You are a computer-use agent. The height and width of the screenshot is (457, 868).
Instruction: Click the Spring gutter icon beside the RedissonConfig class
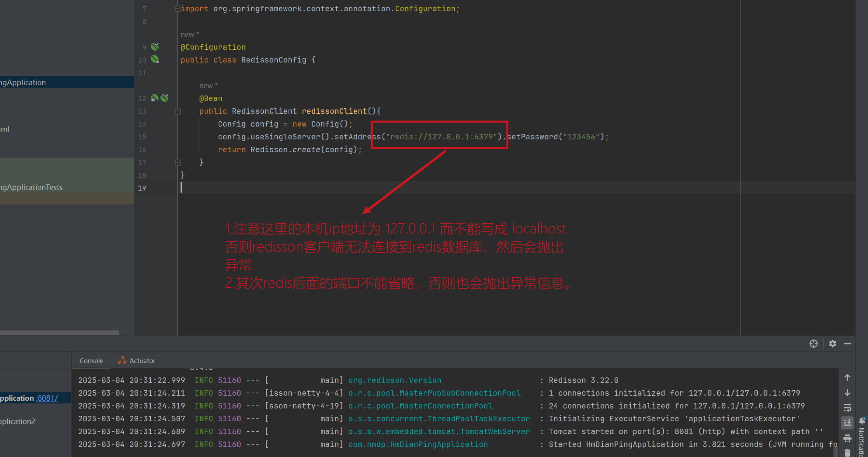coord(155,59)
